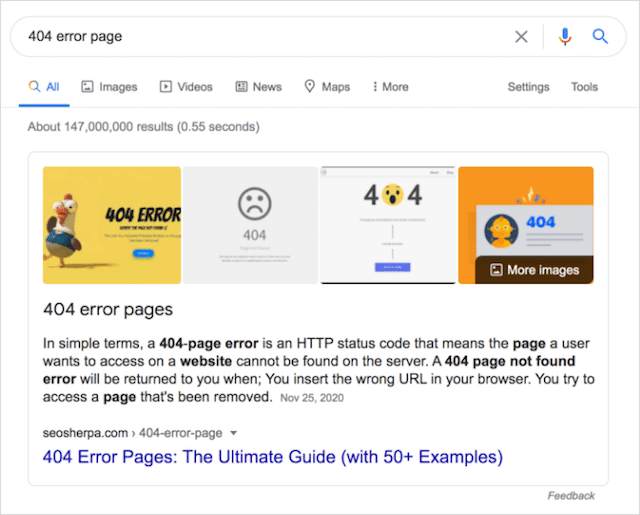Open the dropdown arrow beside seosherpa.com URL
Screen dimensions: 640x515
233,433
